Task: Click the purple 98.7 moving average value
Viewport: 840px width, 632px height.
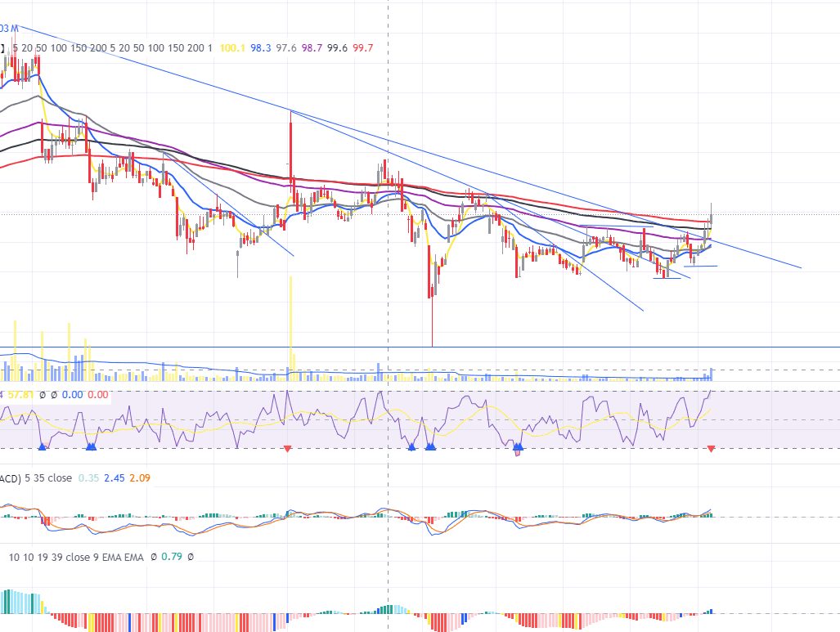Action: coord(312,48)
